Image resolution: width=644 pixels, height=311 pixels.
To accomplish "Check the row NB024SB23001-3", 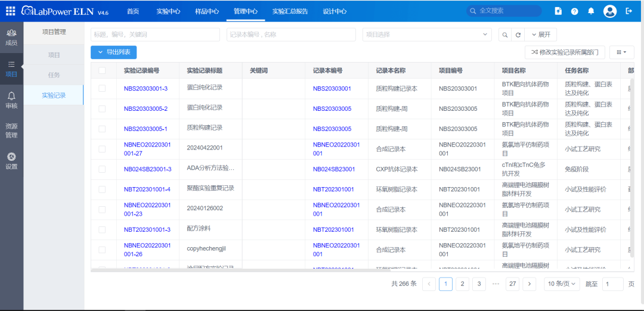I will click(102, 169).
